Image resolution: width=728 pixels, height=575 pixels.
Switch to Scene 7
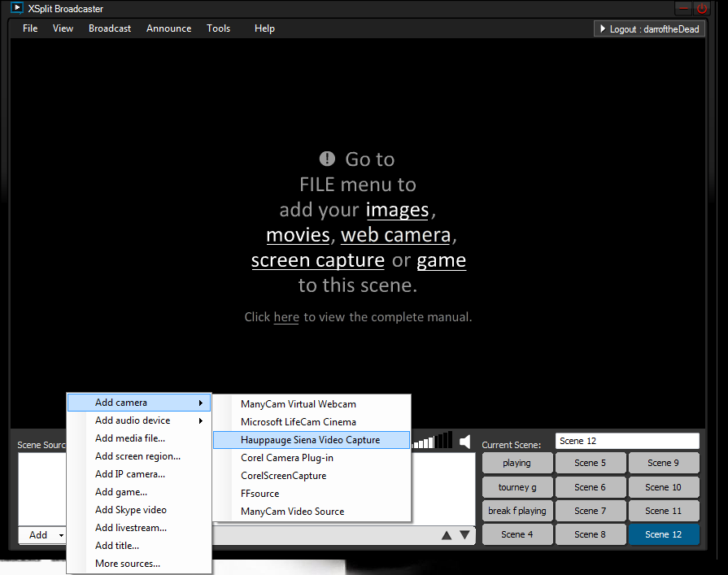click(590, 511)
